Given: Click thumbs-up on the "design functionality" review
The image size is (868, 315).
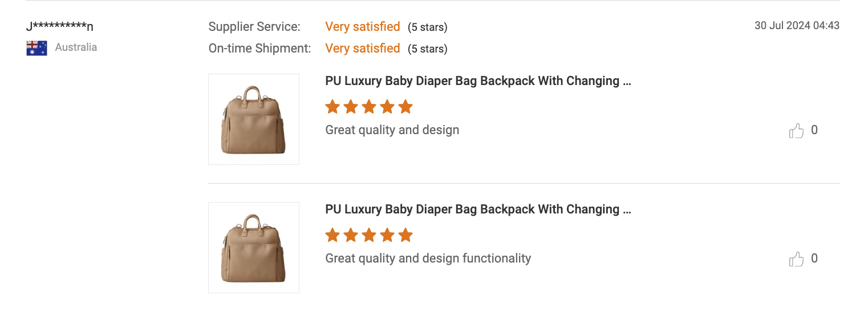Looking at the screenshot, I should [796, 260].
